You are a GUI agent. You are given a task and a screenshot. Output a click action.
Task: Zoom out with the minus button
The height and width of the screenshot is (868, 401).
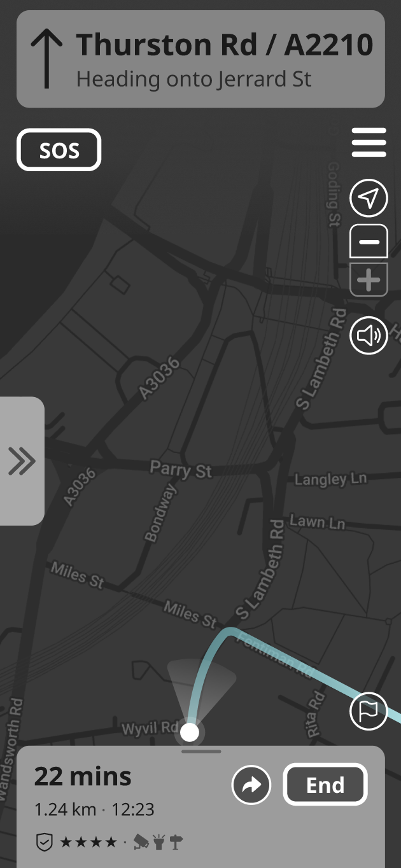click(369, 242)
